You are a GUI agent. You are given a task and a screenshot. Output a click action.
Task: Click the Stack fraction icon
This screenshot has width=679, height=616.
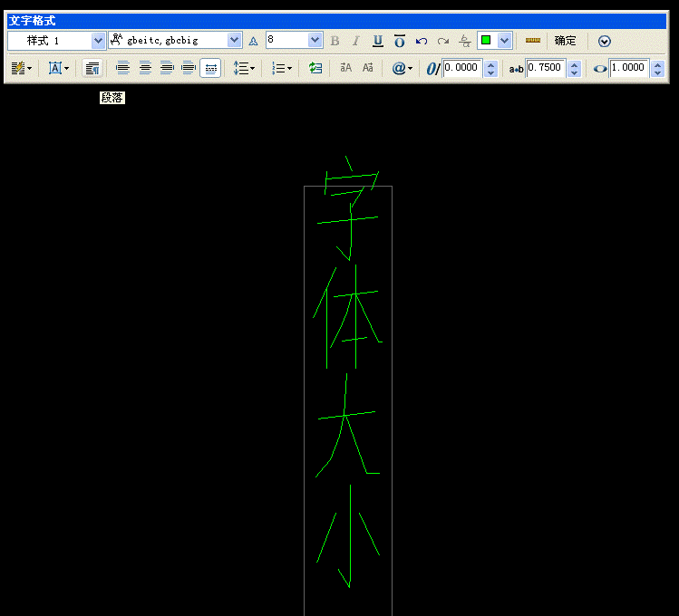pos(465,41)
